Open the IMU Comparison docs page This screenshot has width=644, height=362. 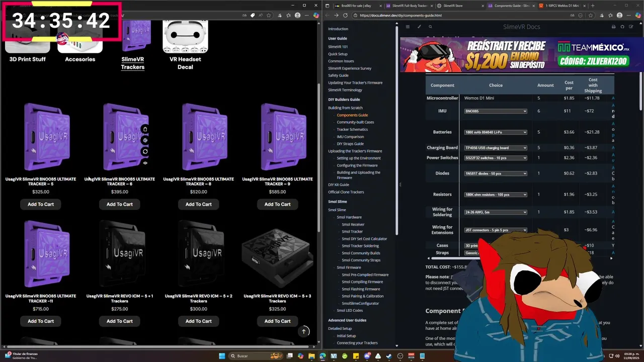(x=350, y=137)
